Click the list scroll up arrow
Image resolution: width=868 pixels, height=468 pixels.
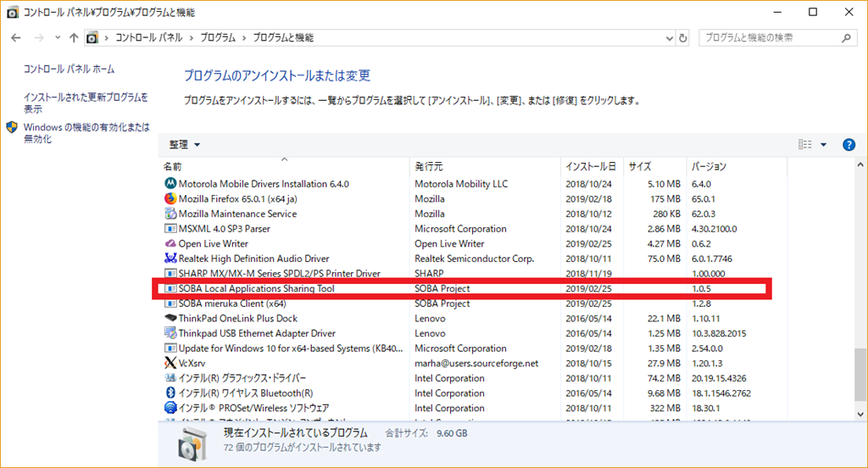860,164
